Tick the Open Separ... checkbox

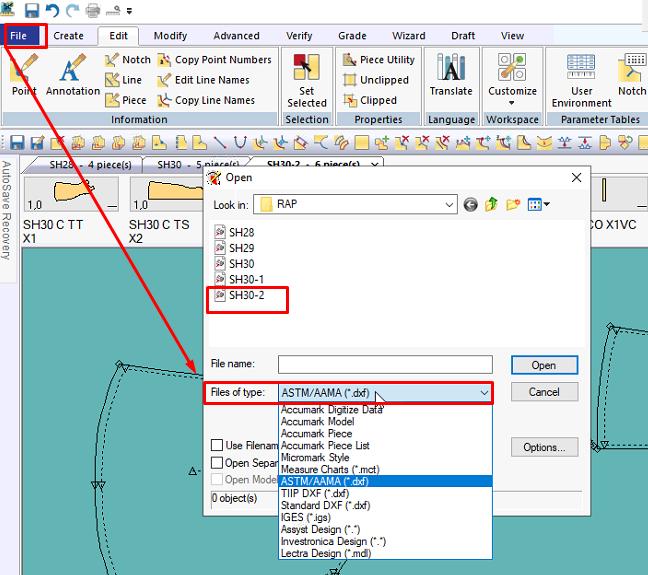[217, 463]
